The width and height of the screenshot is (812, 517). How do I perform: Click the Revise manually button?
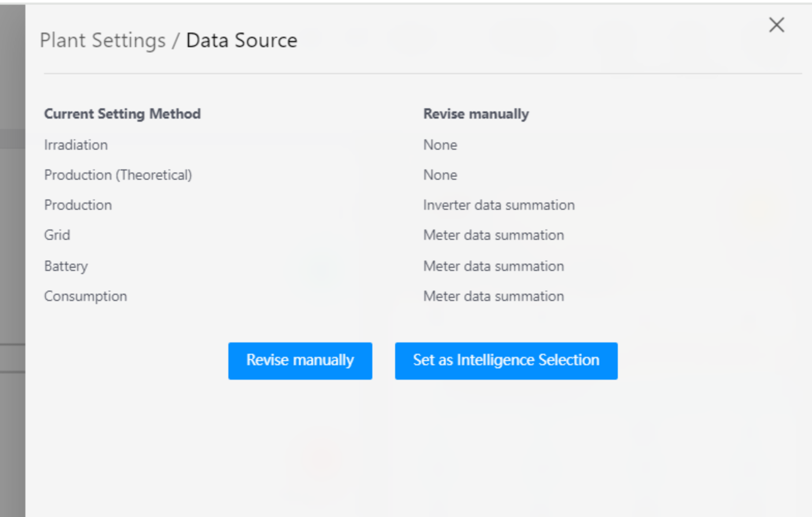click(299, 361)
